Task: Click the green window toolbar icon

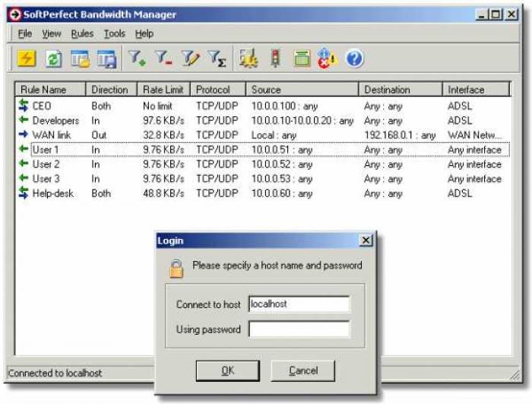Action: click(302, 59)
